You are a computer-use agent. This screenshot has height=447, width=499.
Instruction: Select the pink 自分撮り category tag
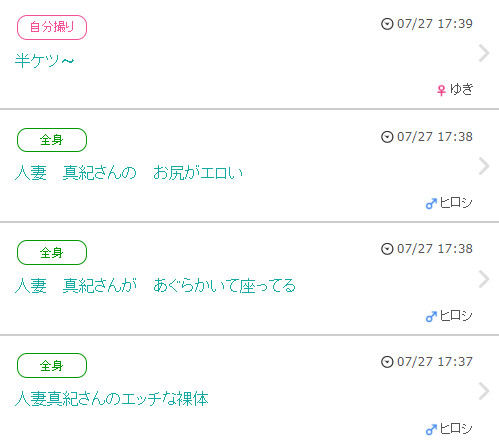coord(52,27)
